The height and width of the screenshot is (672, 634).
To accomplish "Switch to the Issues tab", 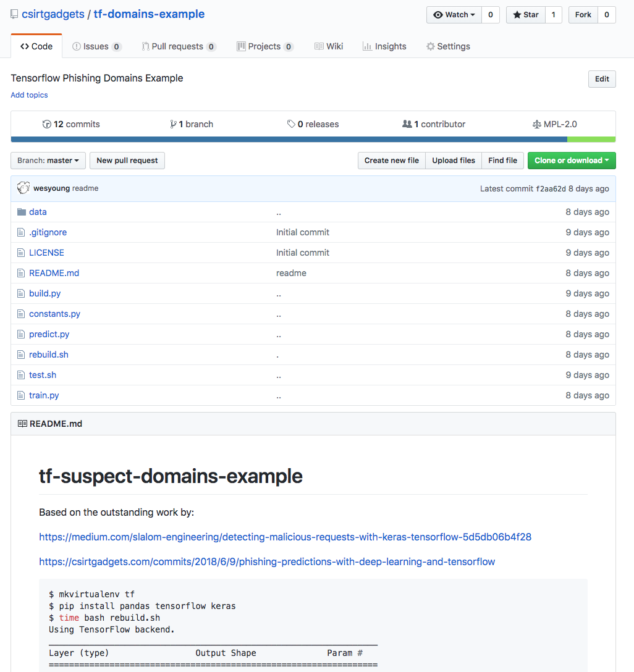I will (97, 46).
